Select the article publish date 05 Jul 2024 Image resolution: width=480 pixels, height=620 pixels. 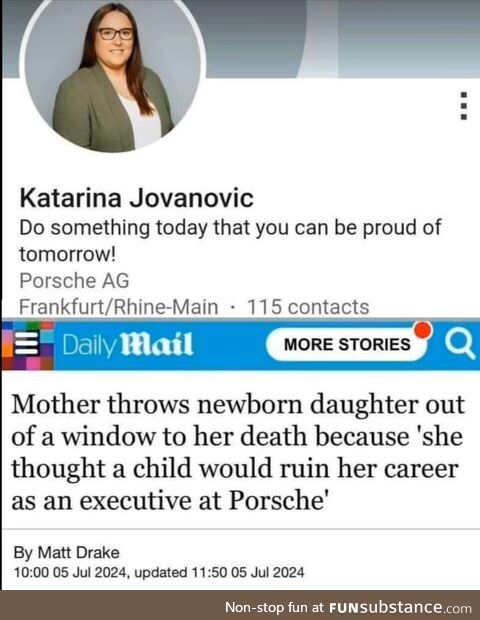click(91, 572)
